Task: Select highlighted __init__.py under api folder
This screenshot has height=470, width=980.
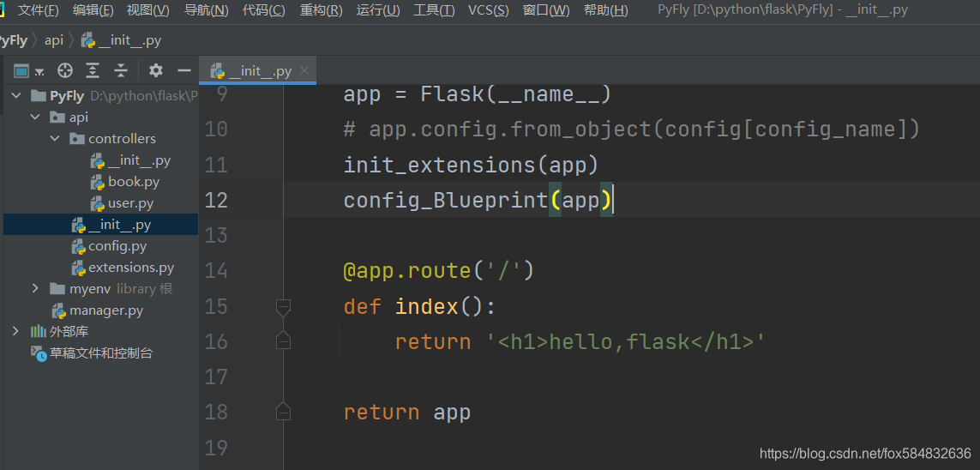Action: 100,225
